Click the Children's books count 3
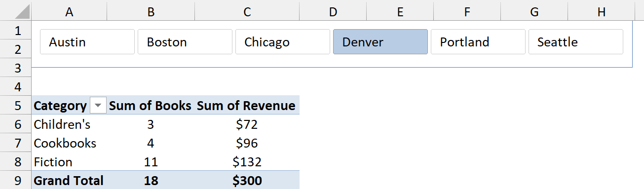The image size is (644, 189). coord(151,124)
